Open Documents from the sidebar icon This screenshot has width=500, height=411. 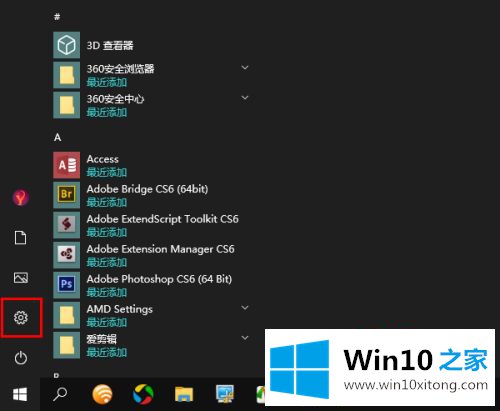(x=21, y=238)
